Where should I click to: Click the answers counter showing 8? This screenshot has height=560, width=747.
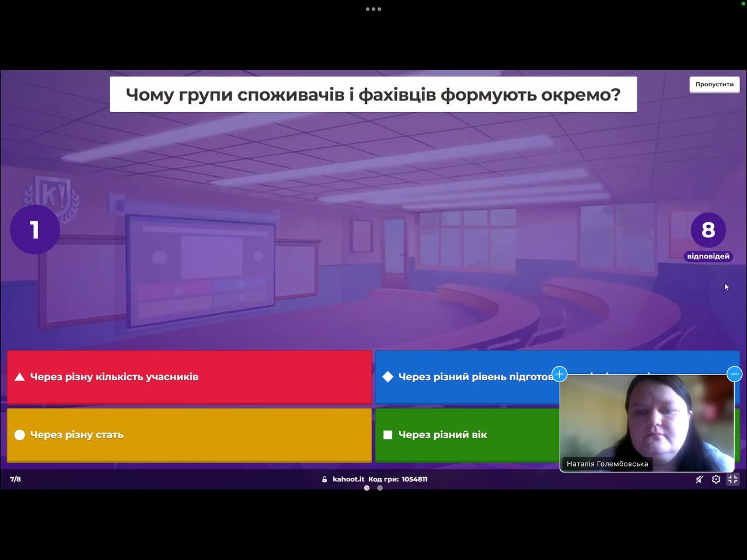point(708,230)
